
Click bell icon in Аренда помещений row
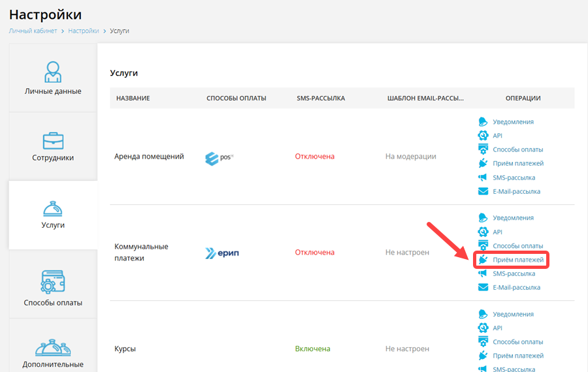coord(483,121)
